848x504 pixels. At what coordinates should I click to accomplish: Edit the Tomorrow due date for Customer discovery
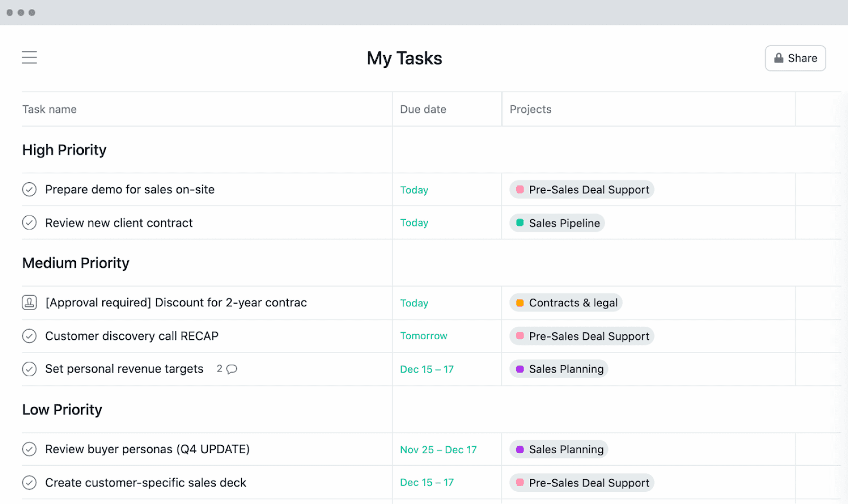423,336
